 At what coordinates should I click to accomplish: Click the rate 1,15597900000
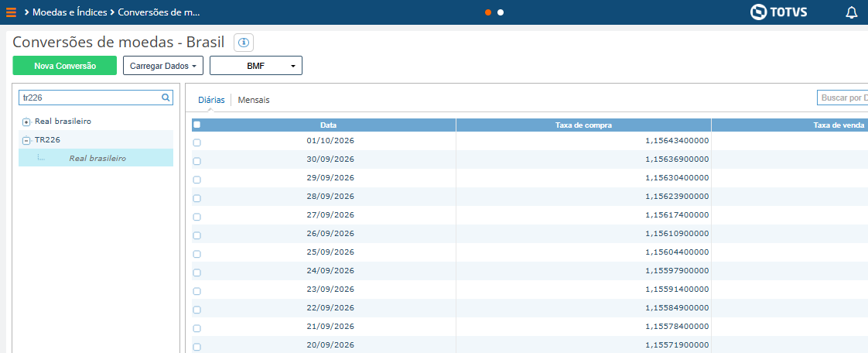(x=677, y=270)
